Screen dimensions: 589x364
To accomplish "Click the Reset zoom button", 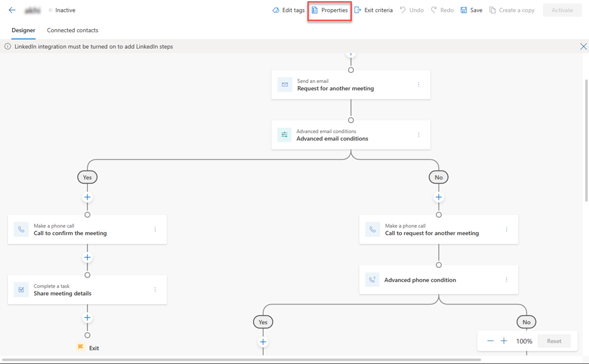I will coord(553,340).
